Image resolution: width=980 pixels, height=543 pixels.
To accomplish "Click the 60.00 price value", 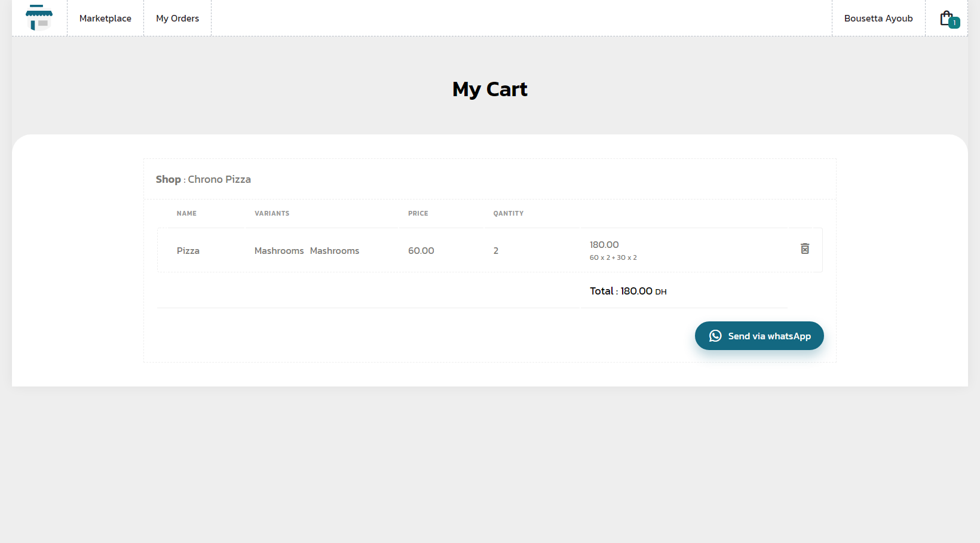I will pyautogui.click(x=421, y=251).
